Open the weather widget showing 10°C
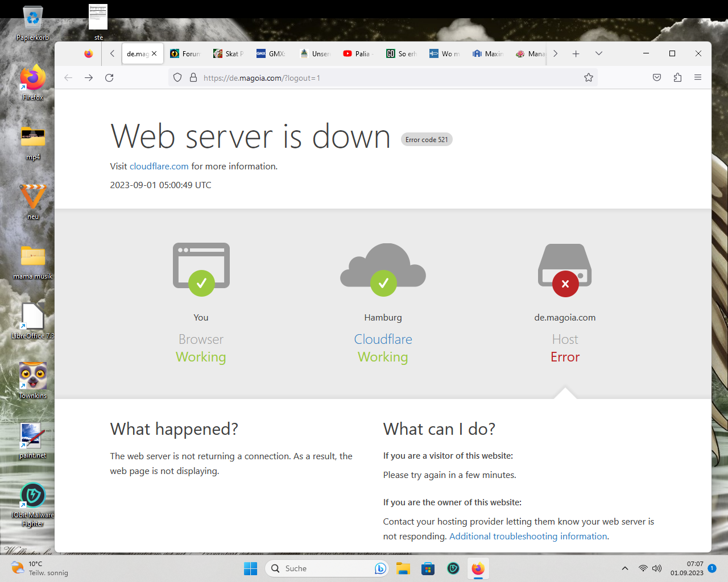 pyautogui.click(x=40, y=568)
